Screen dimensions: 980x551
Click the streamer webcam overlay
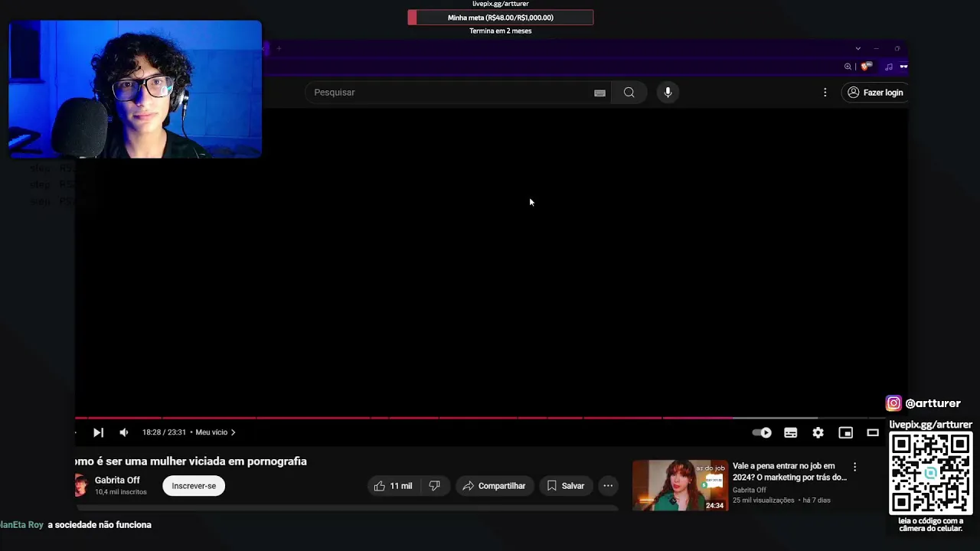point(136,90)
